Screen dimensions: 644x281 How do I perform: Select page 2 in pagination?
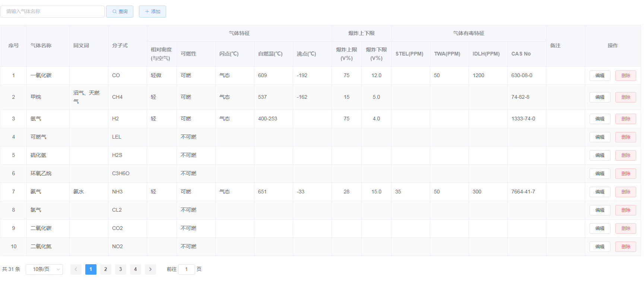[105, 269]
